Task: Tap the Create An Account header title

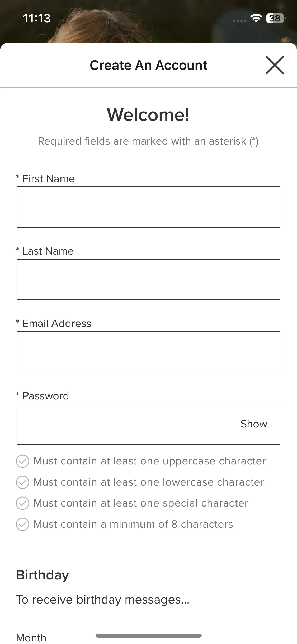Action: coord(148,65)
